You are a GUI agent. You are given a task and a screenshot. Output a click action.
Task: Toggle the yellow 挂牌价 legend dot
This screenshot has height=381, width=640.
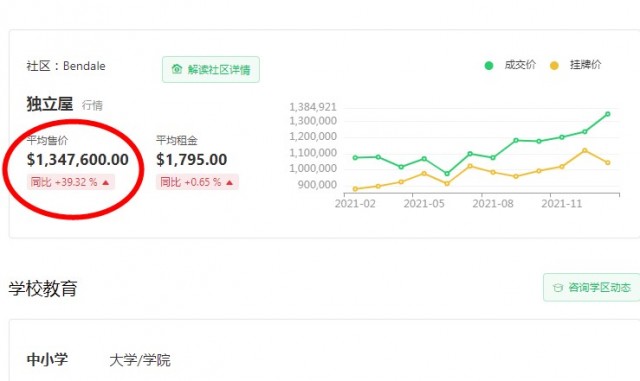point(554,65)
